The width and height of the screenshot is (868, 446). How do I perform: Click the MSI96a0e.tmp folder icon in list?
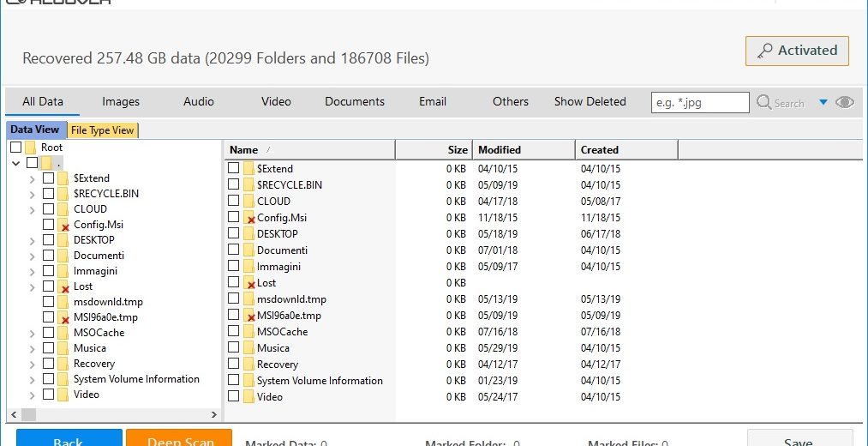249,316
